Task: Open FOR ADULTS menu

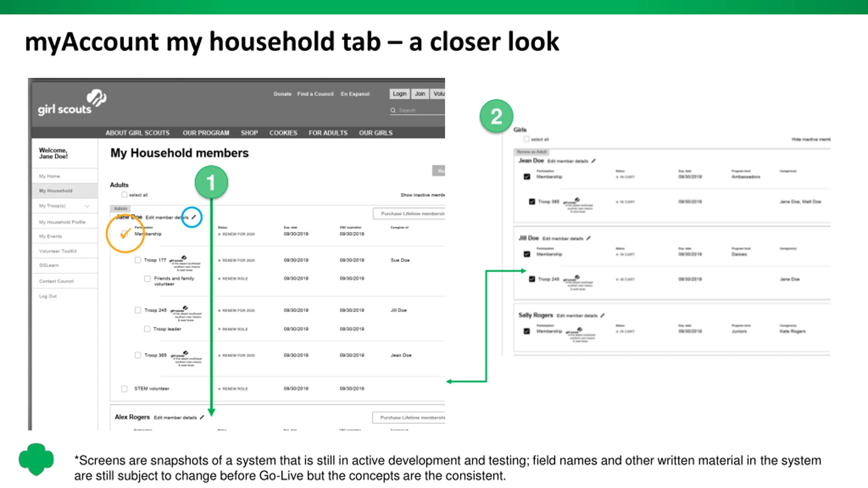Action: click(x=328, y=133)
